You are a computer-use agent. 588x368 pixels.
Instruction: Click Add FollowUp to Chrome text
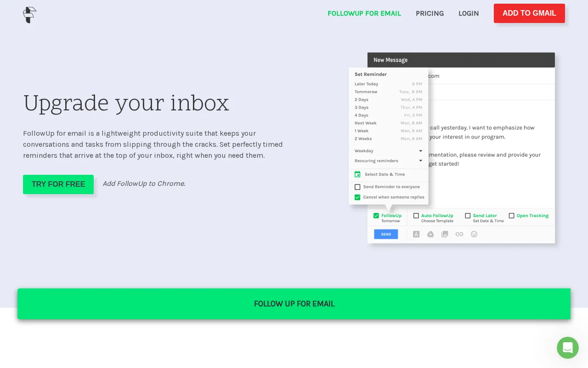144,184
